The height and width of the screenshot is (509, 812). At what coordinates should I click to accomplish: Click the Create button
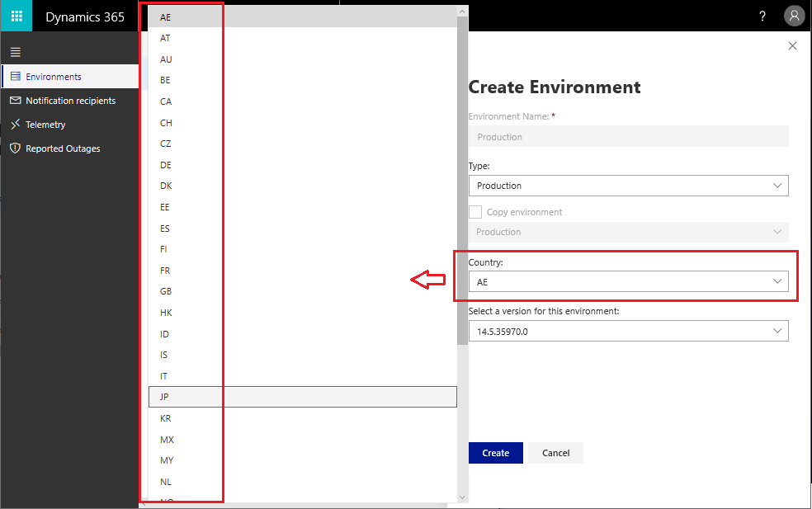point(496,453)
